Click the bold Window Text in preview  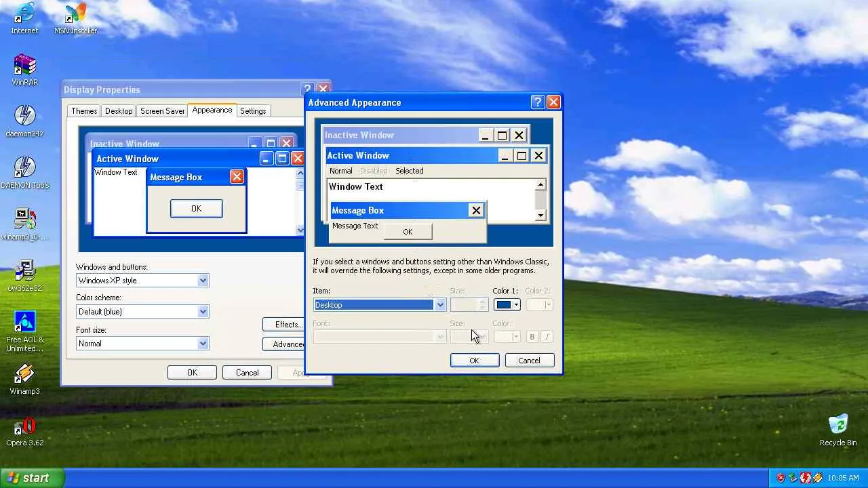coord(356,186)
